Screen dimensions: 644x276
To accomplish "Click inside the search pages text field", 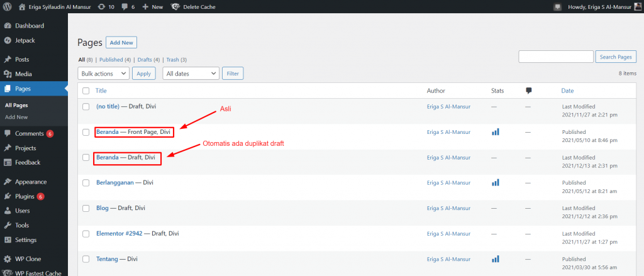I will pyautogui.click(x=555, y=57).
